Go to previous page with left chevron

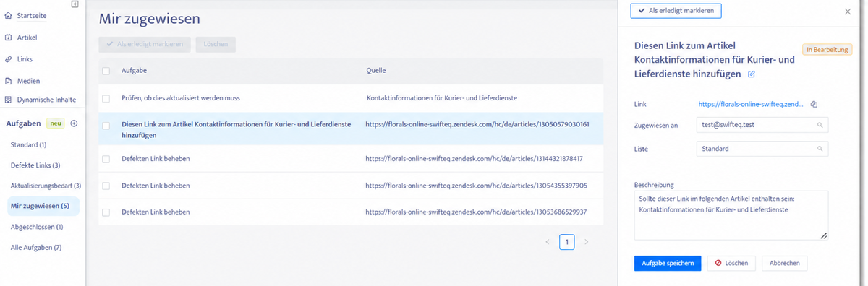pos(548,242)
